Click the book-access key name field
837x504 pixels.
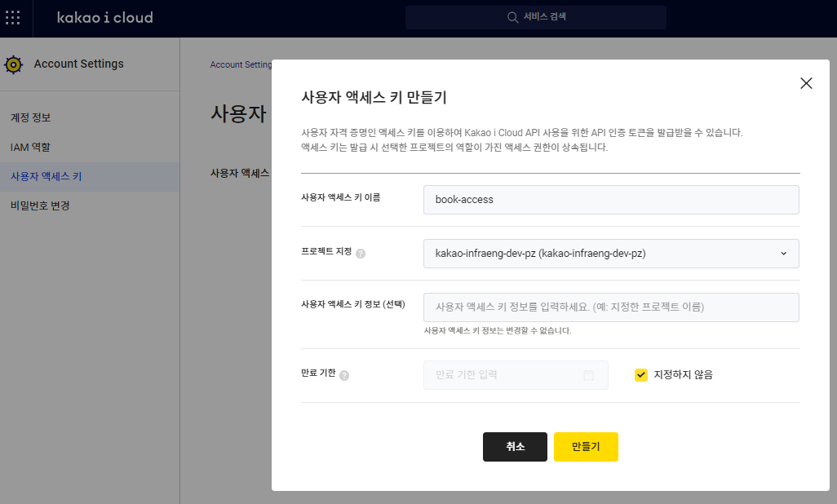point(610,200)
